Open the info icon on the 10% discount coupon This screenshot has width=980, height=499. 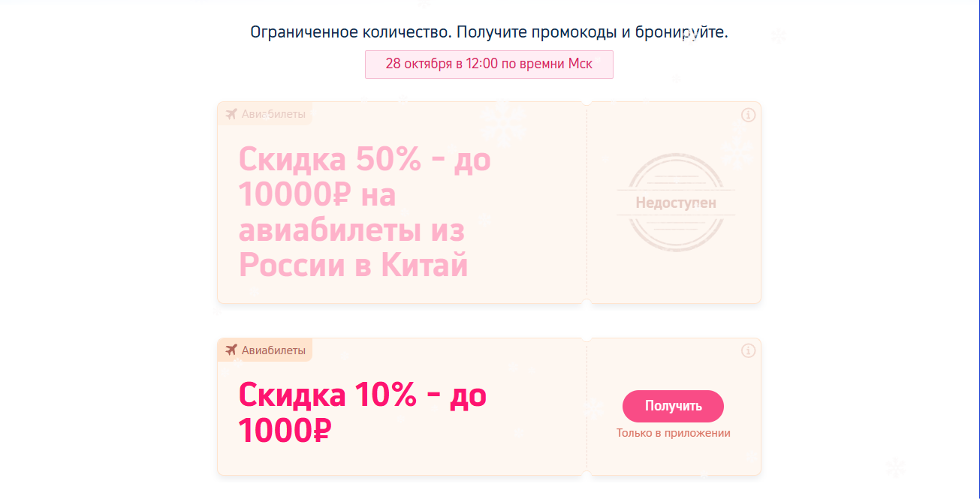click(x=748, y=350)
